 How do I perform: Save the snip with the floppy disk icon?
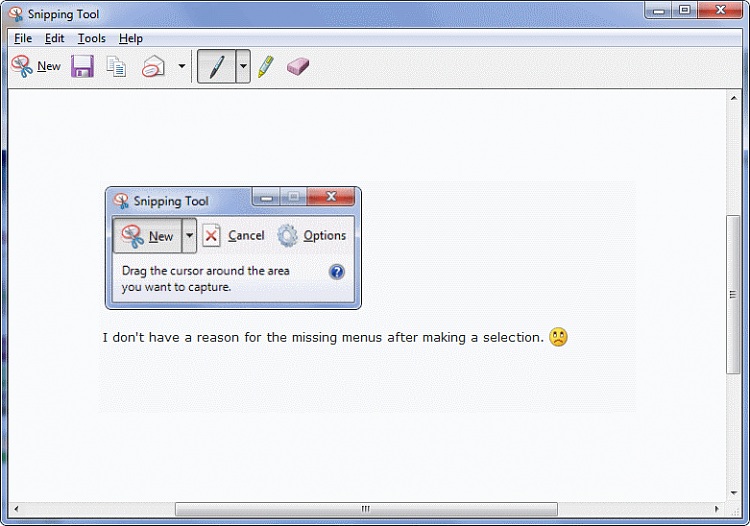point(82,66)
